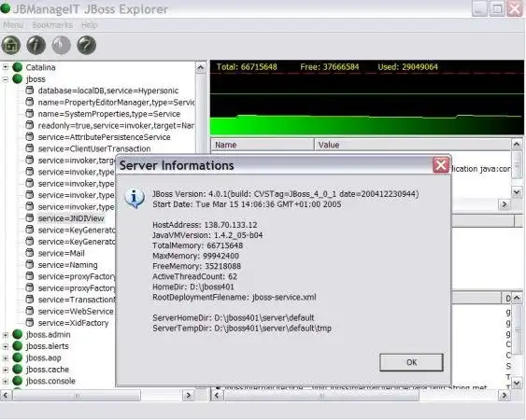Viewport: 526px width, 420px height.
Task: Click the Name column header
Action: (x=263, y=145)
